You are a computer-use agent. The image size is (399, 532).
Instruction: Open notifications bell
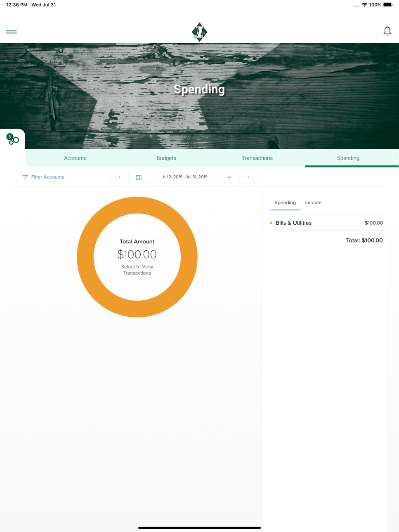[387, 31]
